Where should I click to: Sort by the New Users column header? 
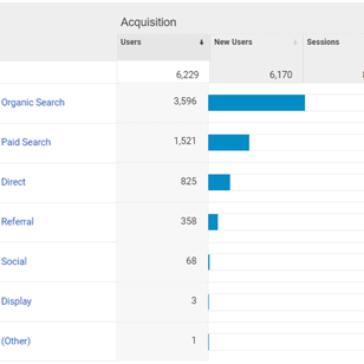click(233, 42)
